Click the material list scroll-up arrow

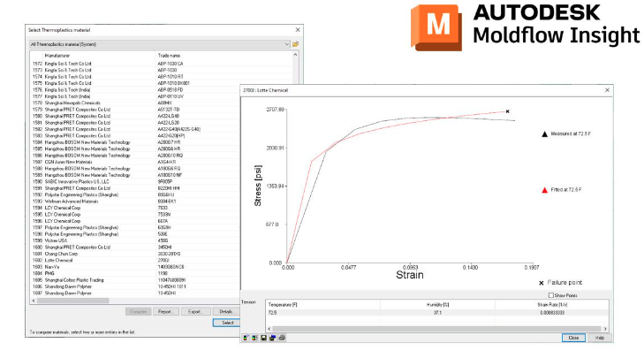[295, 54]
